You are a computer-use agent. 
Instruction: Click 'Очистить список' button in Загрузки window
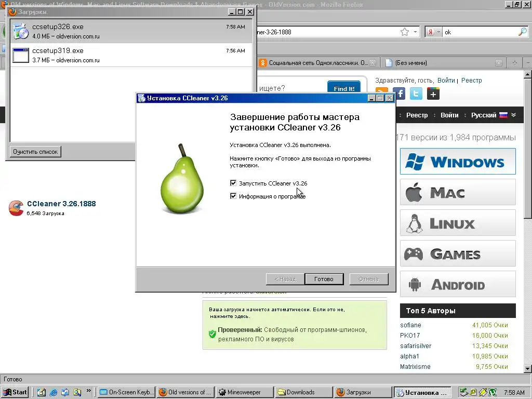(36, 152)
